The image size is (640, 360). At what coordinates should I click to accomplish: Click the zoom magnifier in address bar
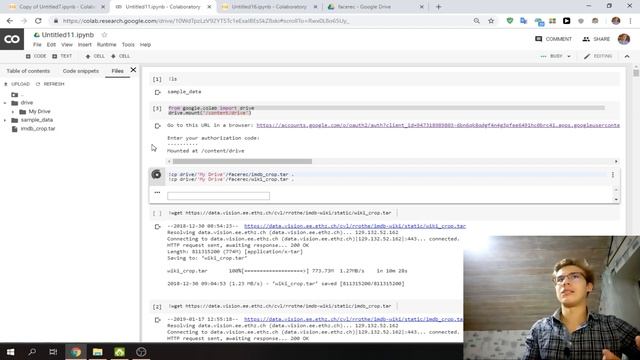click(x=477, y=21)
